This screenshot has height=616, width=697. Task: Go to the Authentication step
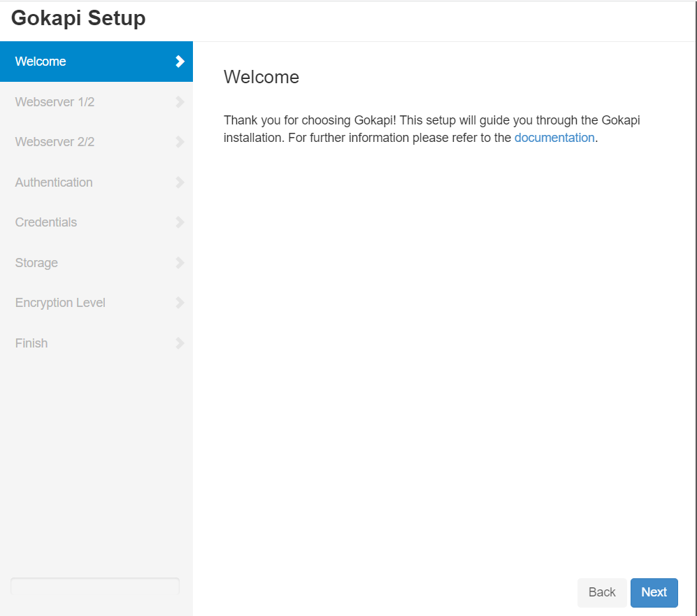tap(96, 182)
